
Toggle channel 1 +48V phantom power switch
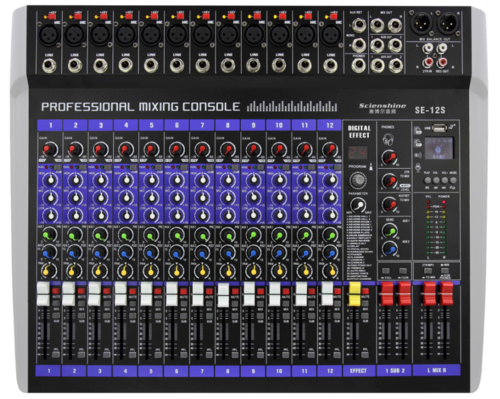pyautogui.click(x=52, y=16)
